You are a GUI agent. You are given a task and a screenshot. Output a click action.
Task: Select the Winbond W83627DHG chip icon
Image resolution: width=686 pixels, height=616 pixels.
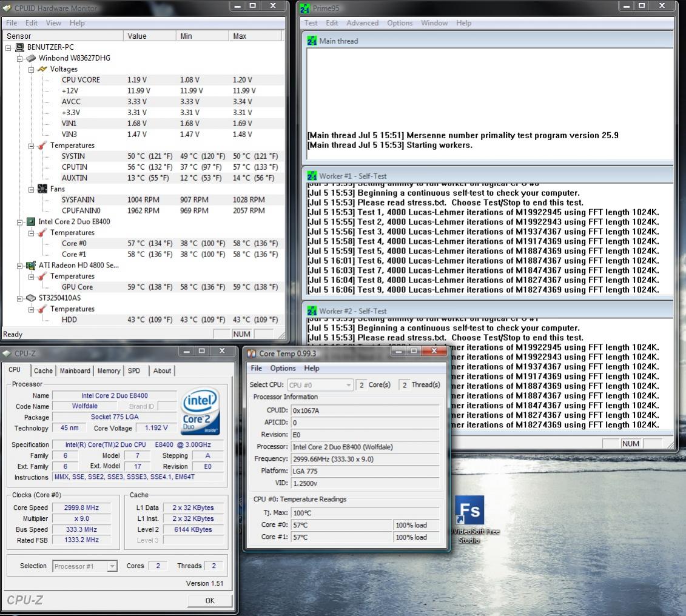(31, 58)
